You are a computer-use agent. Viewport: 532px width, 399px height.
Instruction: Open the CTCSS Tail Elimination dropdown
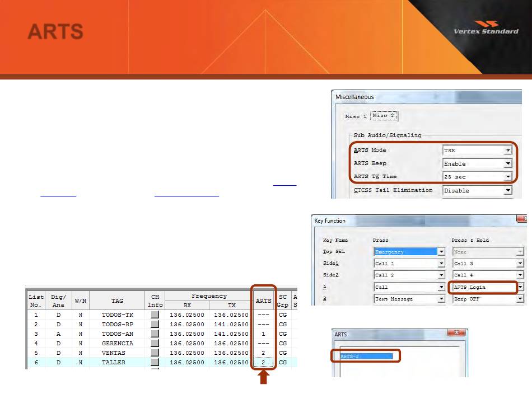point(477,190)
